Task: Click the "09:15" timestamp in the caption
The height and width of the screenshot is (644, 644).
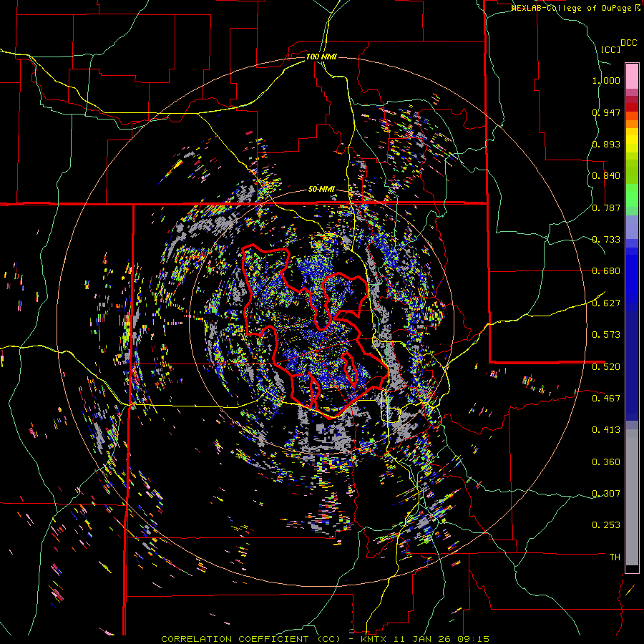Action: [x=472, y=639]
